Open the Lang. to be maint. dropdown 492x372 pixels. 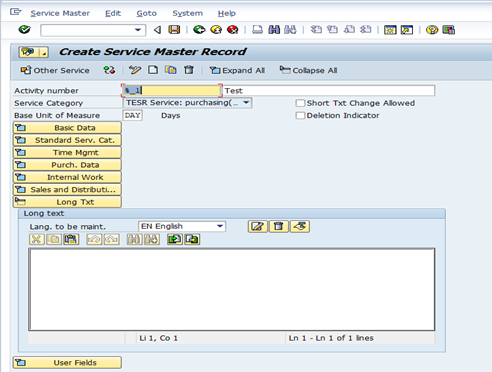(x=220, y=226)
